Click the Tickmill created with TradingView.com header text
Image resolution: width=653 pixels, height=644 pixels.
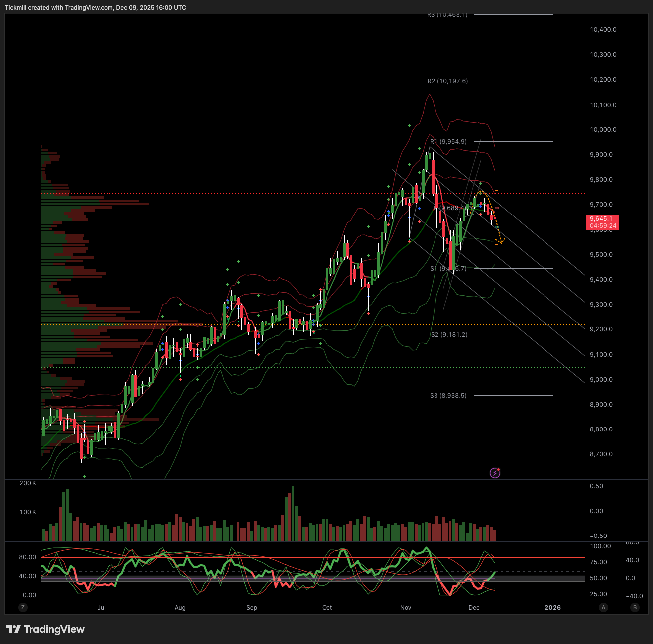coord(96,8)
